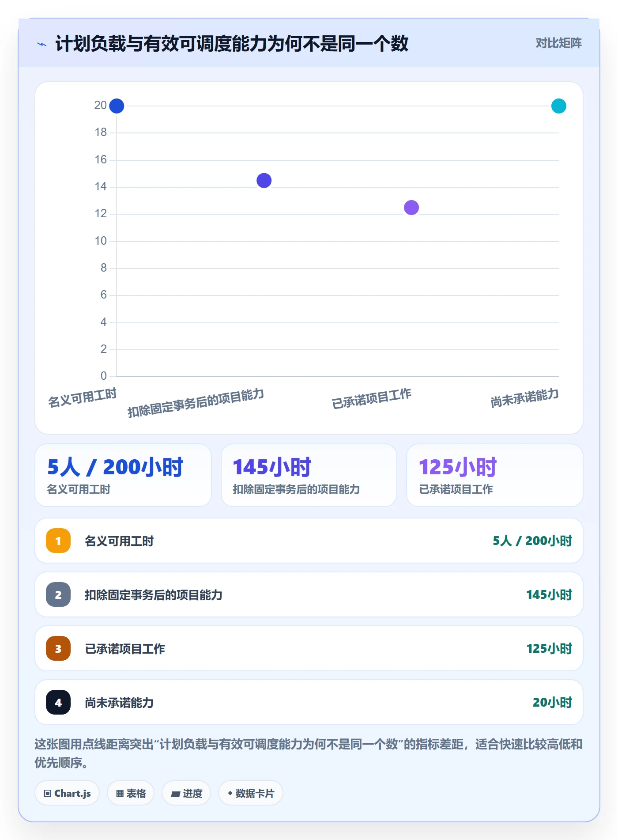Click the y-axis tick label 10
618x840 pixels.
click(x=101, y=241)
